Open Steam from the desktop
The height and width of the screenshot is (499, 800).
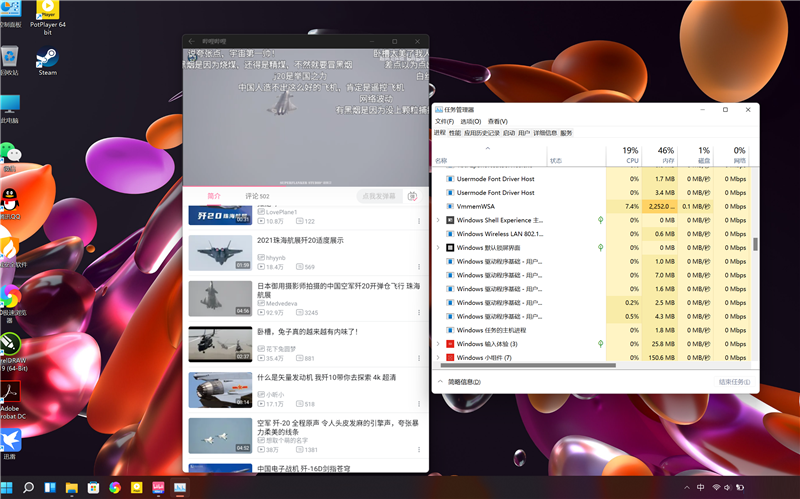(x=47, y=58)
